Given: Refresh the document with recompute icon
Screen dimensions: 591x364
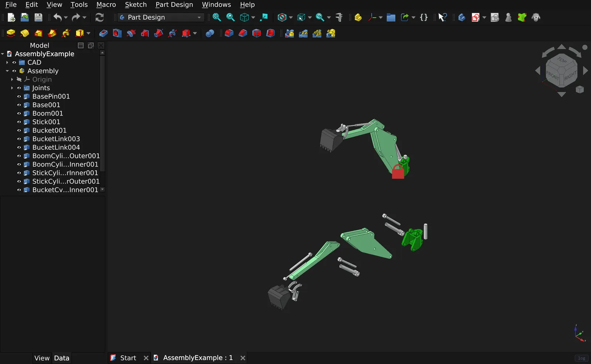Looking at the screenshot, I should tap(99, 17).
